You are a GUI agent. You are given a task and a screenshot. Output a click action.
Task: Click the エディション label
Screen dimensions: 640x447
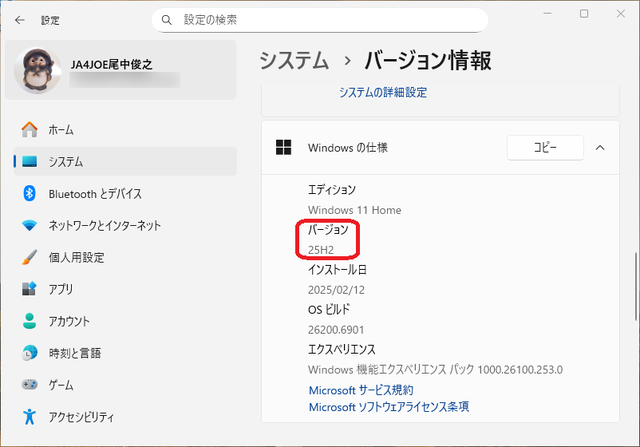pos(332,190)
